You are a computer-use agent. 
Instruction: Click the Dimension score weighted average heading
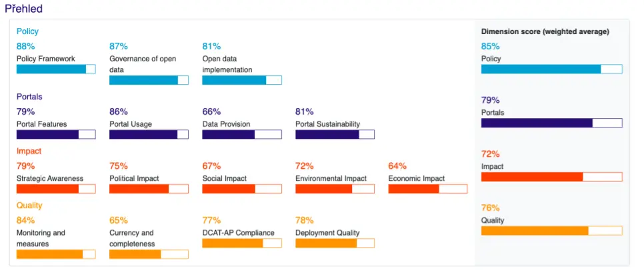545,31
